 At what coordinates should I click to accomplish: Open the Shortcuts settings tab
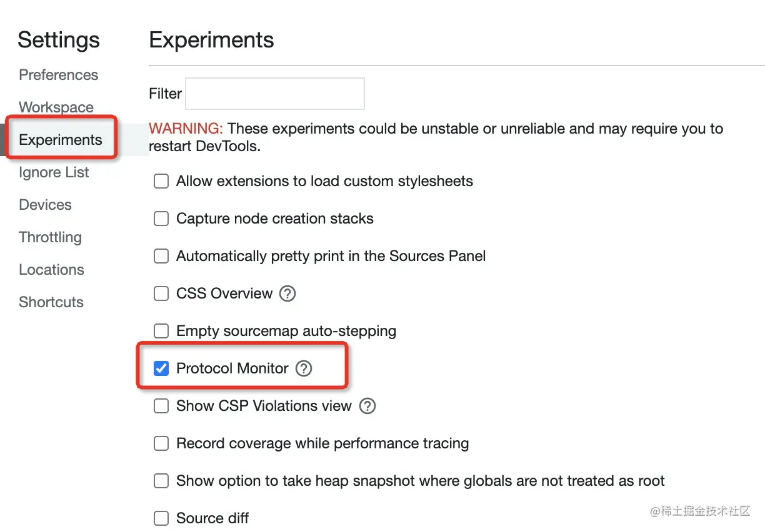[x=51, y=302]
